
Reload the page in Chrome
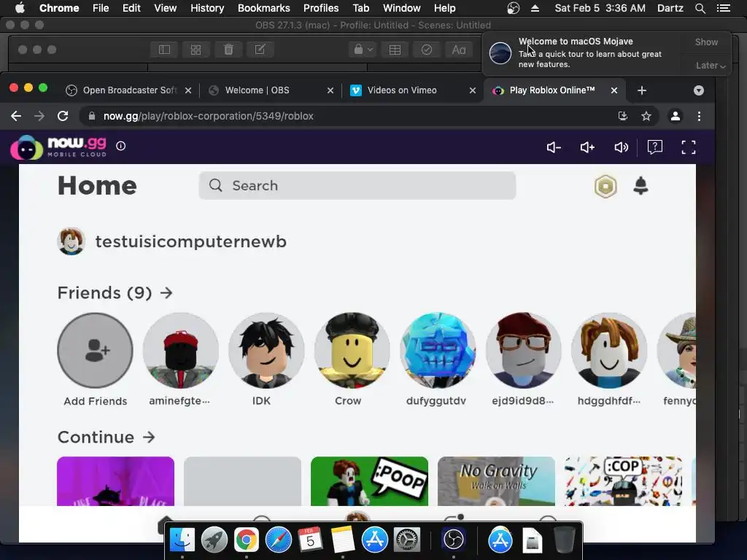63,116
